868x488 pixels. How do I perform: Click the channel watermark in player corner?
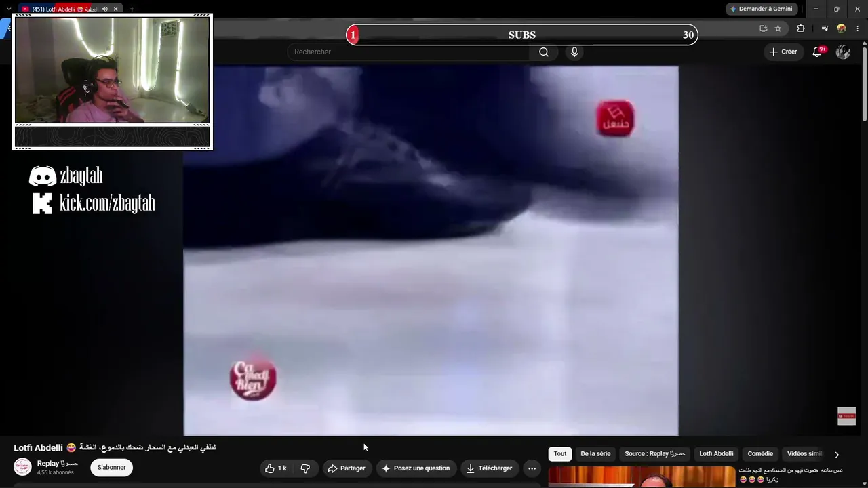tap(846, 416)
